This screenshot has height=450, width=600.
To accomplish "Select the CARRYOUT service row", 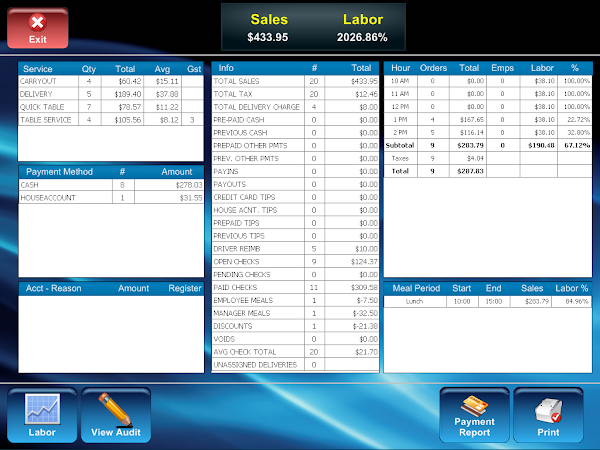I will coord(111,81).
